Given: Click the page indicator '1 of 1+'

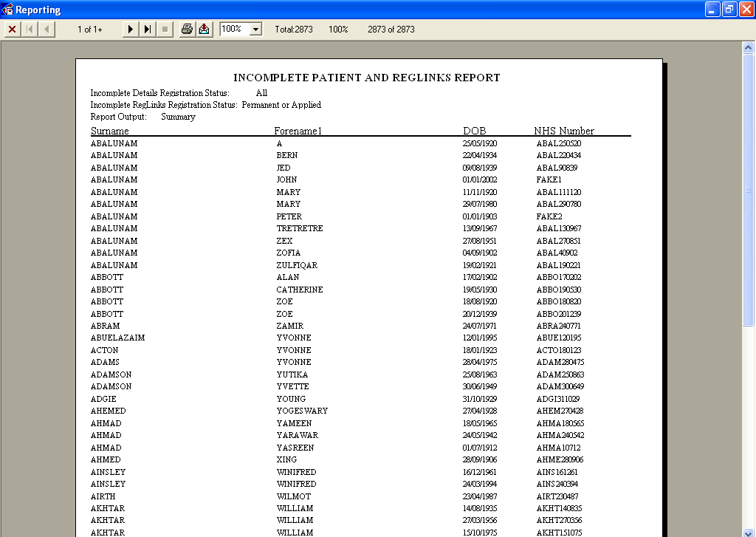Looking at the screenshot, I should 89,30.
